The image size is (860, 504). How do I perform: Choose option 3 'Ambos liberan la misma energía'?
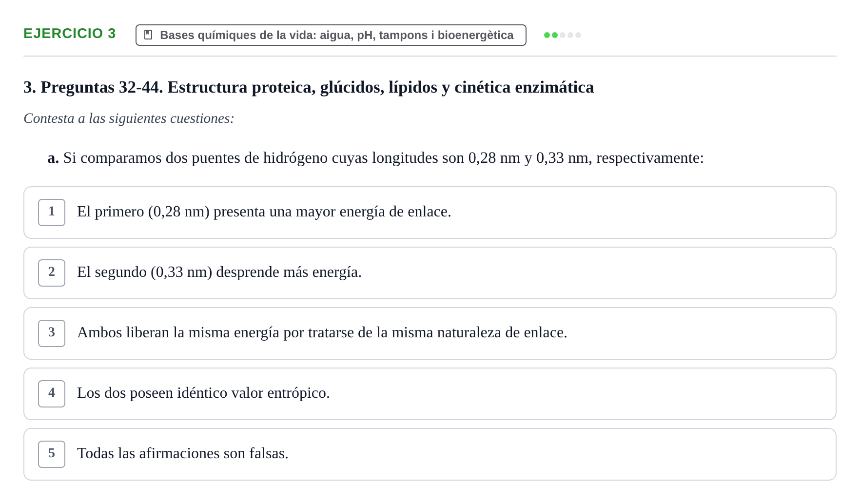(430, 333)
